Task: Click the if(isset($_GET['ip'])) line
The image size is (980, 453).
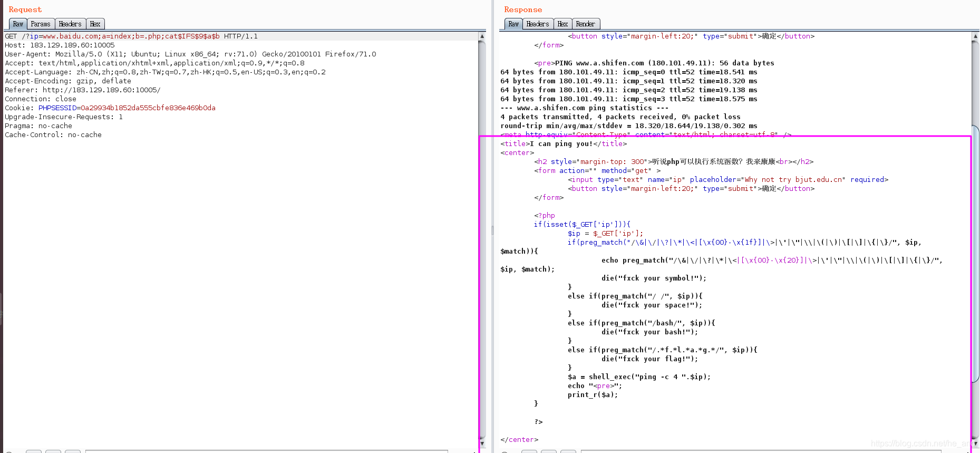Action: click(583, 225)
